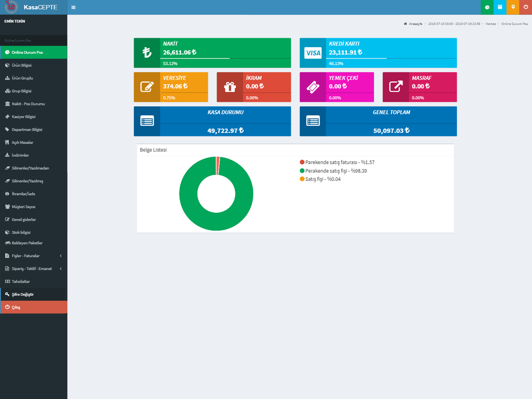This screenshot has width=532, height=399.
Task: Click the green donut chart segment
Action: click(216, 222)
